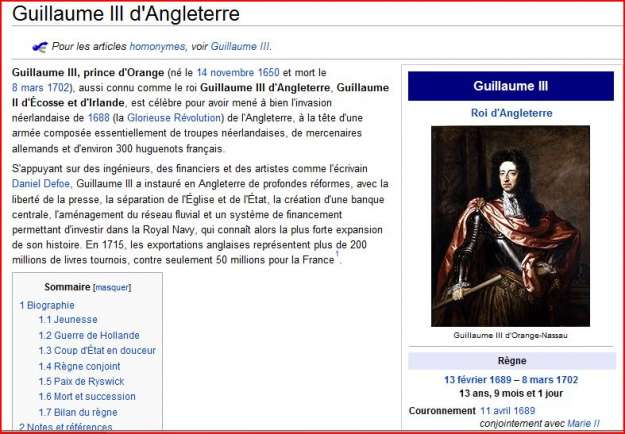Click the infobox header 'Guillaume III'

click(511, 86)
